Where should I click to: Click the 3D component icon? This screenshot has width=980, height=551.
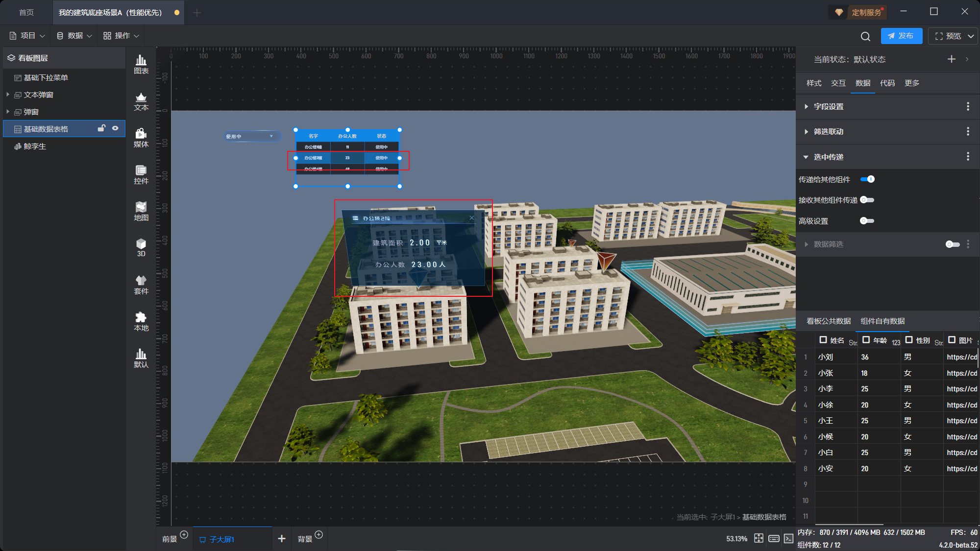141,247
